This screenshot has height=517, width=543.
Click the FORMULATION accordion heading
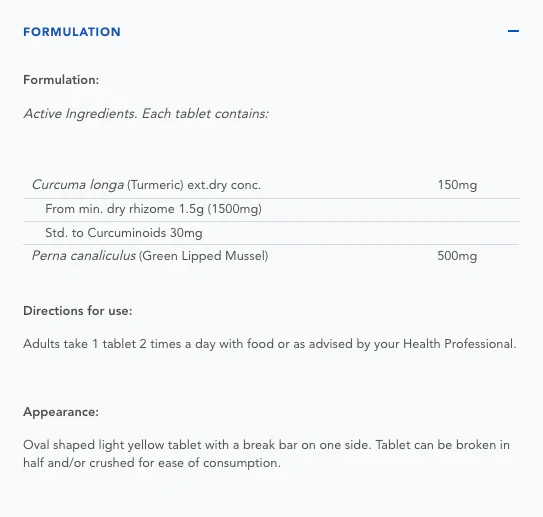click(72, 32)
